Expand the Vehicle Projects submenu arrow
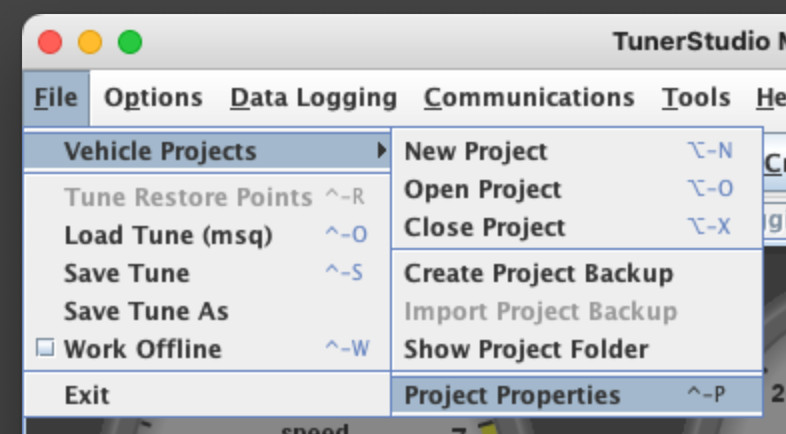Screen dimensions: 786x434 pyautogui.click(x=381, y=152)
